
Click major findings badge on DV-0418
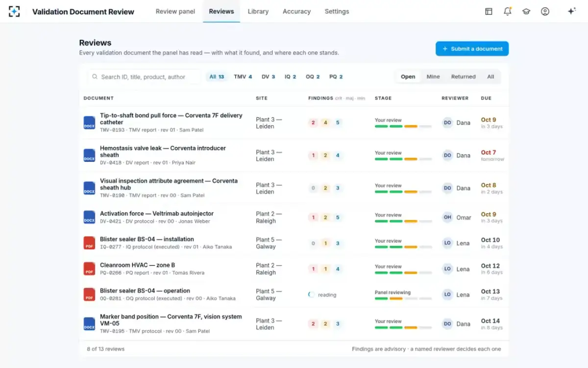pyautogui.click(x=325, y=156)
